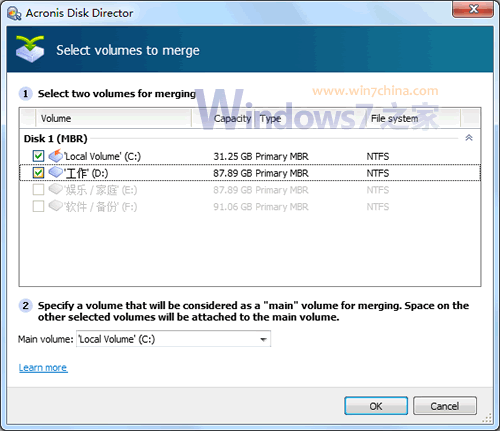The image size is (500, 431).
Task: Click the 31.25 GB capacity value
Action: [232, 156]
